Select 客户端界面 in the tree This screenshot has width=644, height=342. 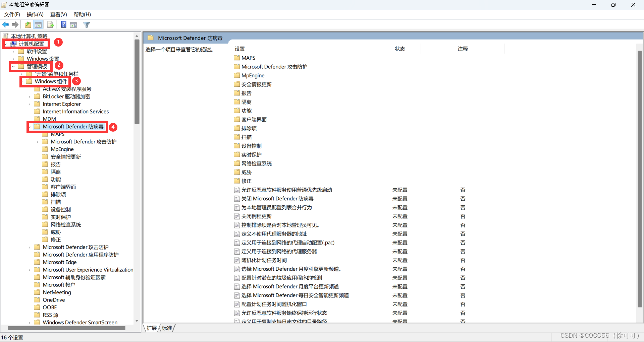63,187
